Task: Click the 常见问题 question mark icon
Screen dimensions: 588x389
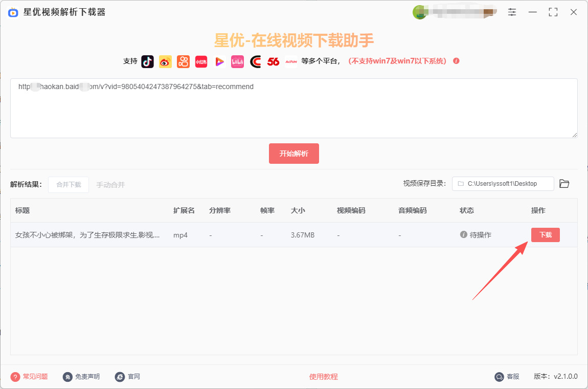Action: [15, 377]
